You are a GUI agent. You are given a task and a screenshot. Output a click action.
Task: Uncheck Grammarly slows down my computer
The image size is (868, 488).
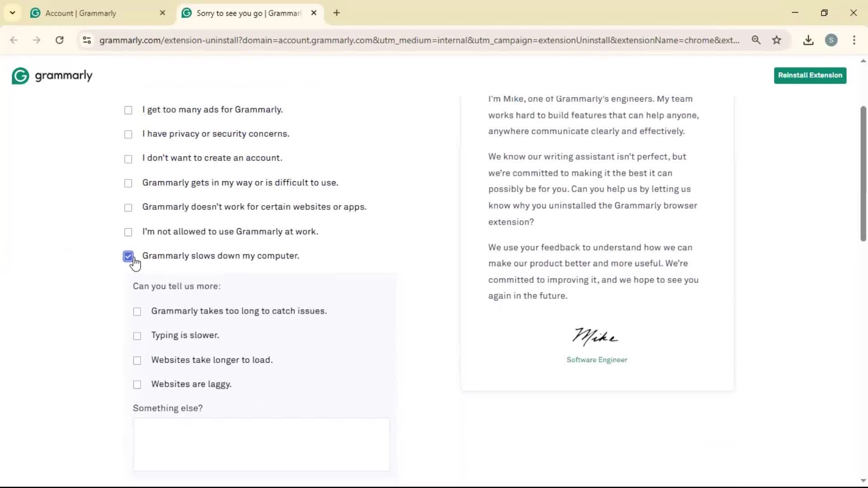(x=128, y=257)
